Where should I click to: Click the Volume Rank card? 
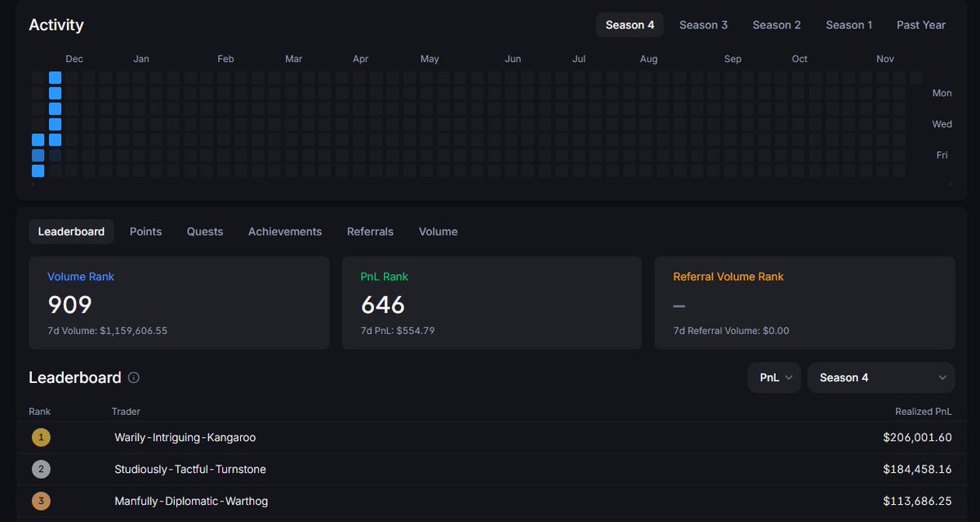coord(179,303)
